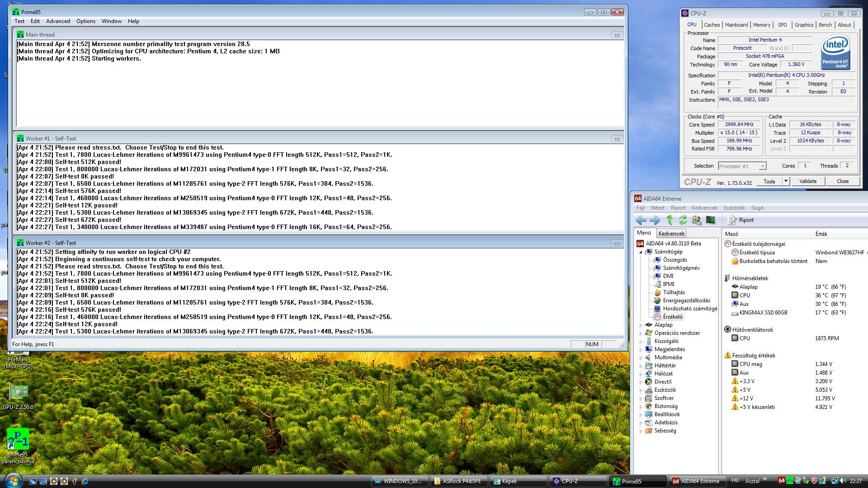The image size is (868, 488).
Task: Click the green up-level arrow icon
Action: click(x=670, y=220)
